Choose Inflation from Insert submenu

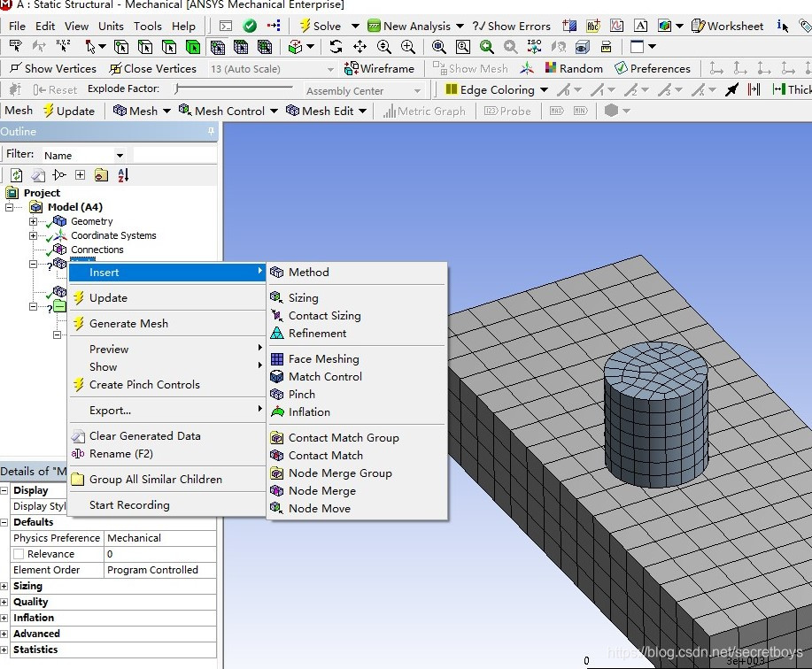(357, 411)
